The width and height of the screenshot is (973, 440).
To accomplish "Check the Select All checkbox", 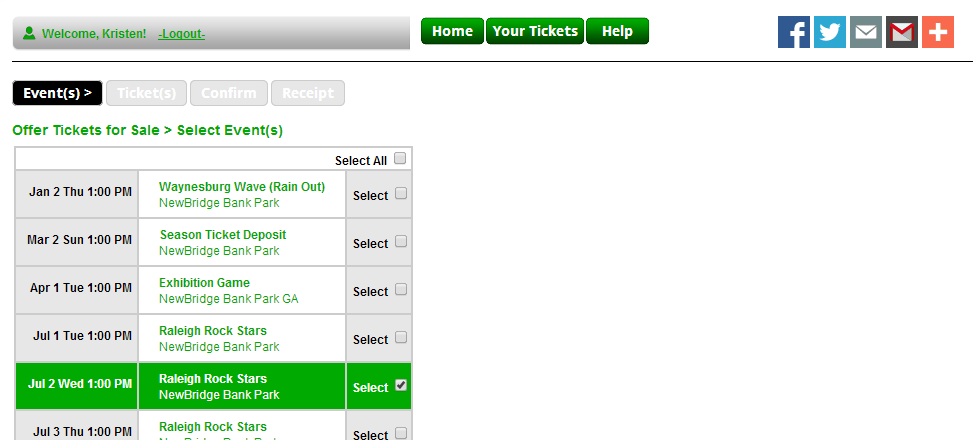I will 400,159.
